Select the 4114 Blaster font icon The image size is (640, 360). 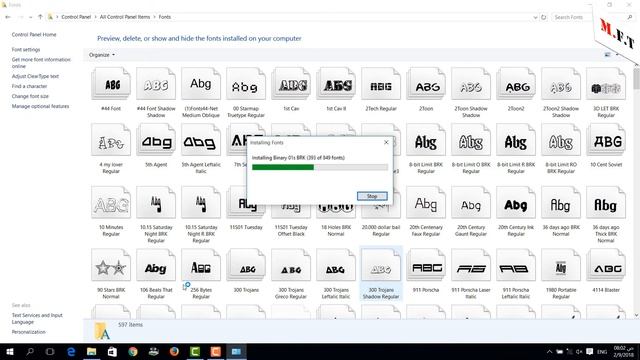click(x=606, y=265)
